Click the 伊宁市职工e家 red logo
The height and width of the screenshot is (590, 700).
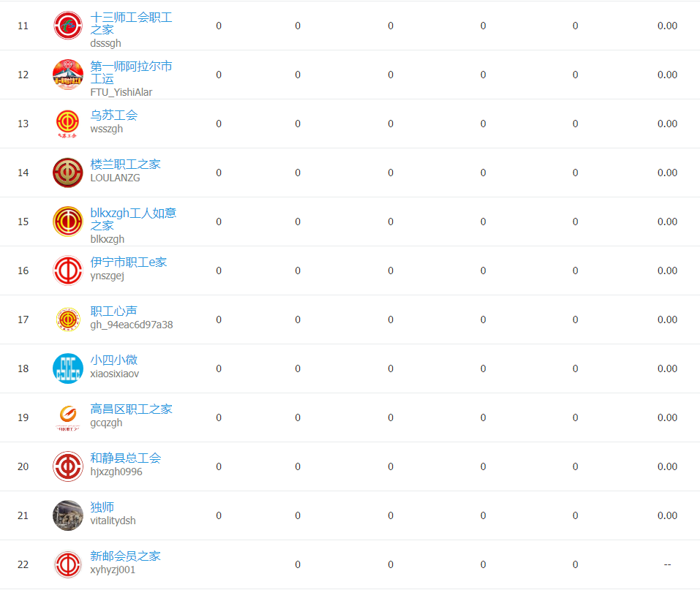click(x=68, y=271)
